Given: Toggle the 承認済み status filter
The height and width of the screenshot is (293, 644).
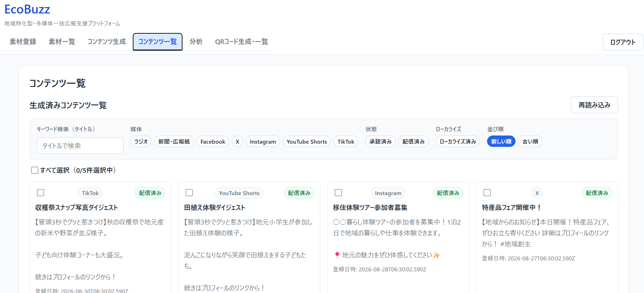Looking at the screenshot, I should (380, 142).
